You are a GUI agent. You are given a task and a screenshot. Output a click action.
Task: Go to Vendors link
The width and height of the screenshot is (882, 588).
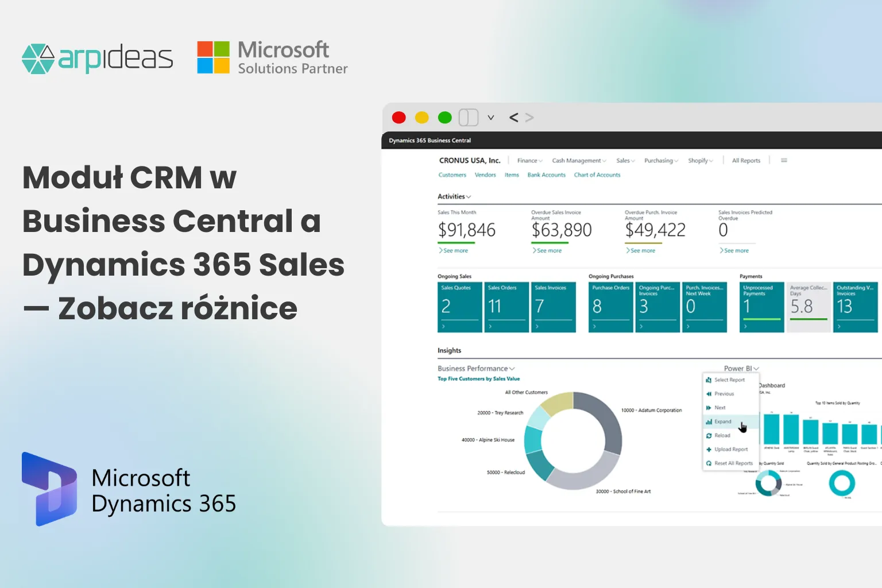(485, 175)
